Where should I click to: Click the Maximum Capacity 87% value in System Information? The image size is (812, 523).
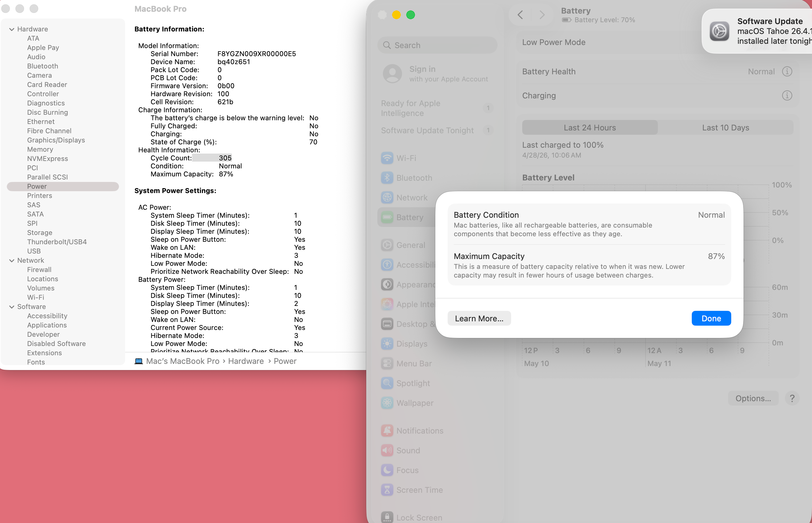point(226,174)
